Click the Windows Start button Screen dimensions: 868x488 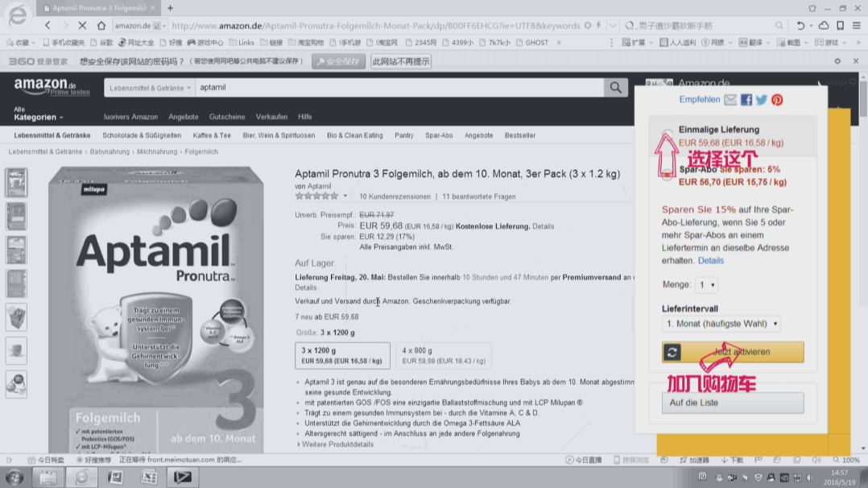tap(14, 477)
